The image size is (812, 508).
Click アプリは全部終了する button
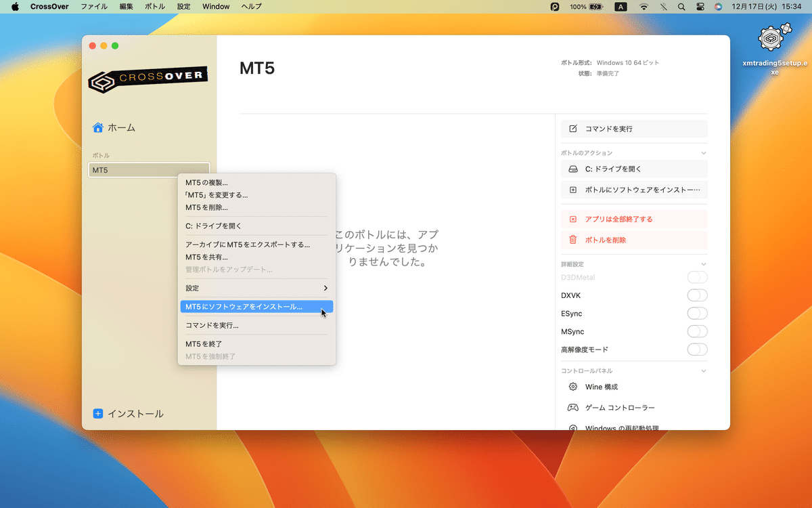tap(634, 219)
